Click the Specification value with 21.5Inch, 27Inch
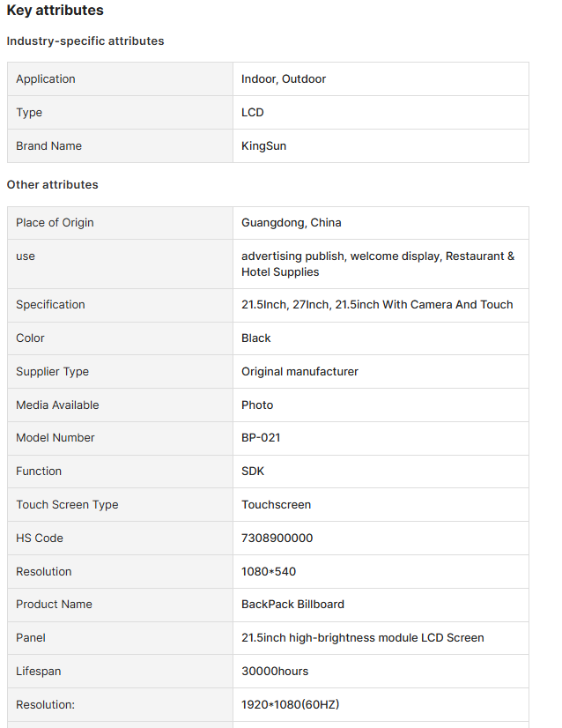Image resolution: width=562 pixels, height=728 pixels. pos(377,305)
